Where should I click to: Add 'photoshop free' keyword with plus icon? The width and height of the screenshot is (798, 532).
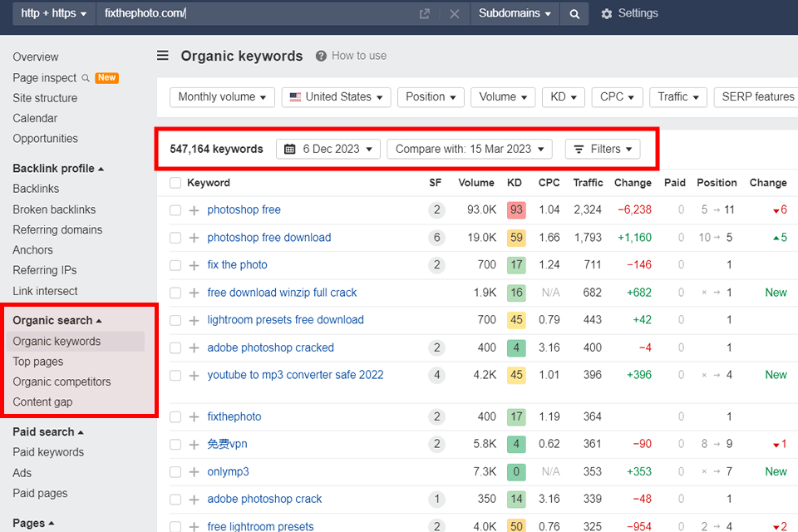click(x=194, y=210)
